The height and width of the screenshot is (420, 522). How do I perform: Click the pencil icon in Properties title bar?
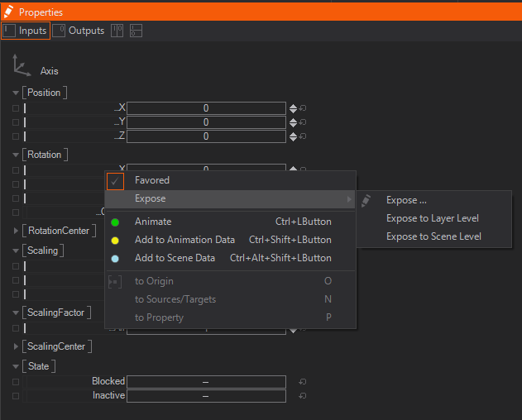8,12
